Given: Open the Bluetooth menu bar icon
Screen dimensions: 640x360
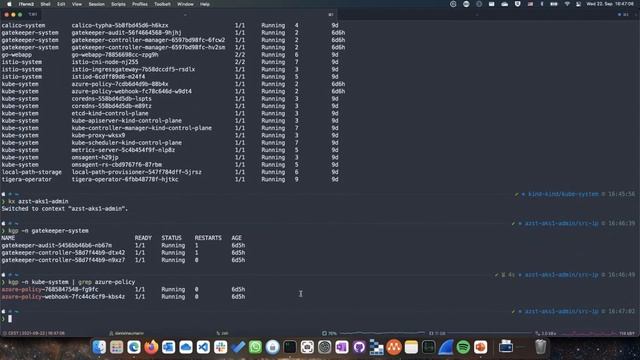Looking at the screenshot, I should coord(542,4).
